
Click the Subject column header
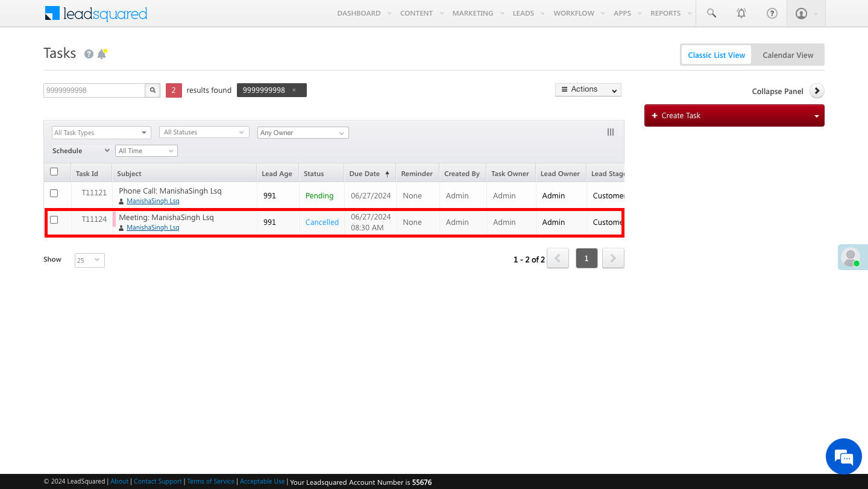tap(129, 174)
